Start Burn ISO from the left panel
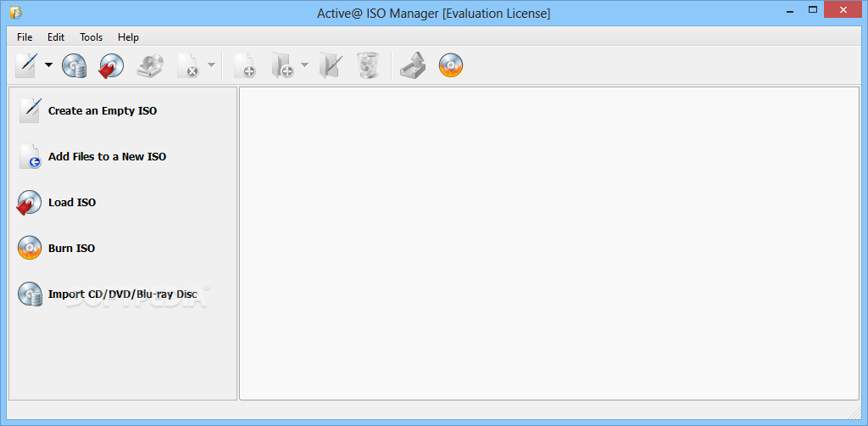This screenshot has height=426, width=868. click(57, 249)
